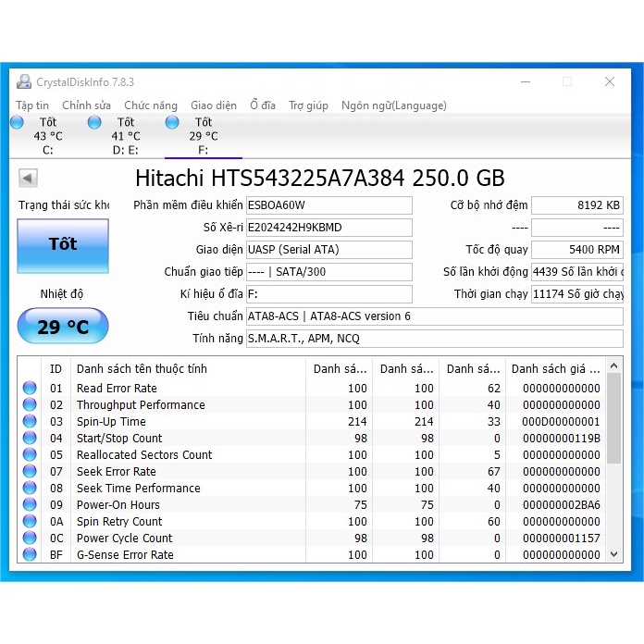The image size is (644, 644).
Task: Click the status circle for Spin-Up Time
Action: pyautogui.click(x=30, y=421)
